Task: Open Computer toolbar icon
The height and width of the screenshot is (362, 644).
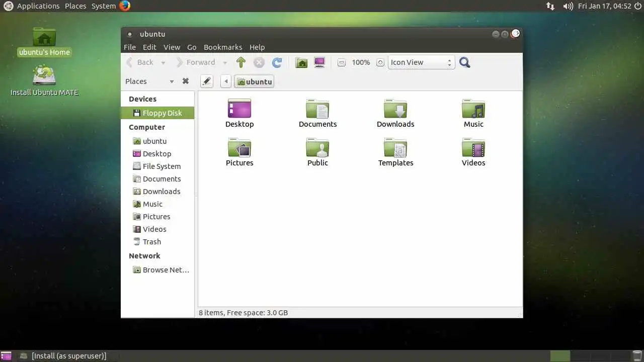Action: point(319,62)
